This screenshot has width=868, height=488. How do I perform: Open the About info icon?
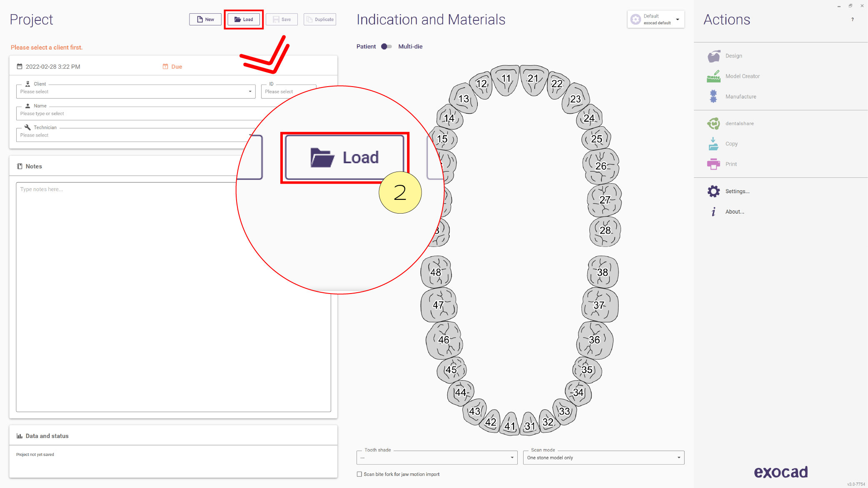[713, 212]
